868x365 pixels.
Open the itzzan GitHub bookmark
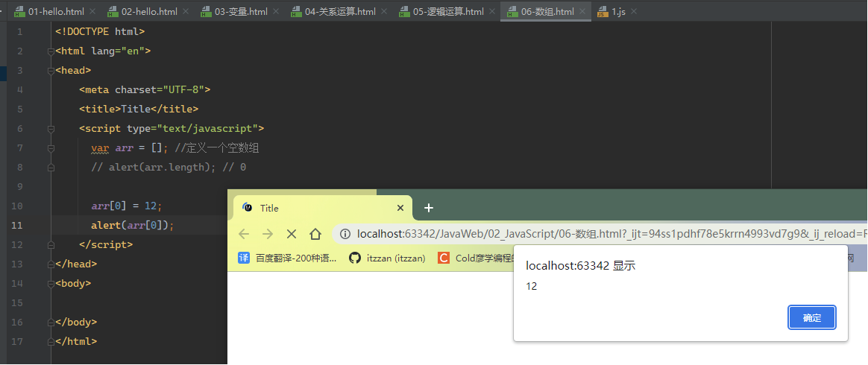click(388, 258)
